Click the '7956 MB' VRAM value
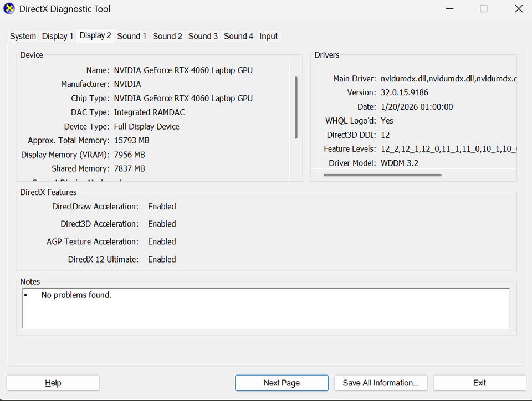 click(129, 155)
